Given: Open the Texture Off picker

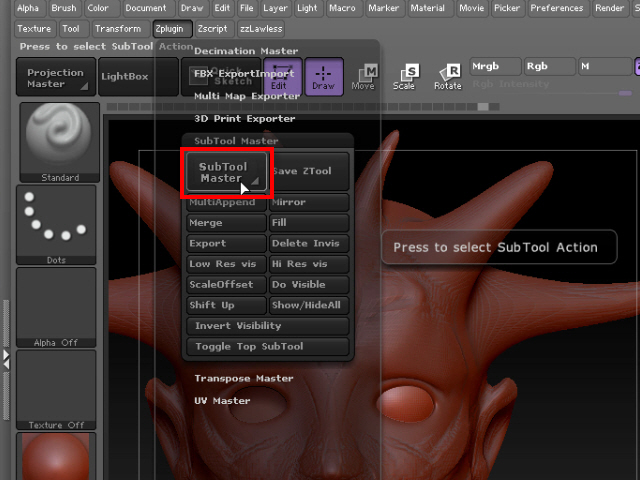Looking at the screenshot, I should [x=56, y=390].
